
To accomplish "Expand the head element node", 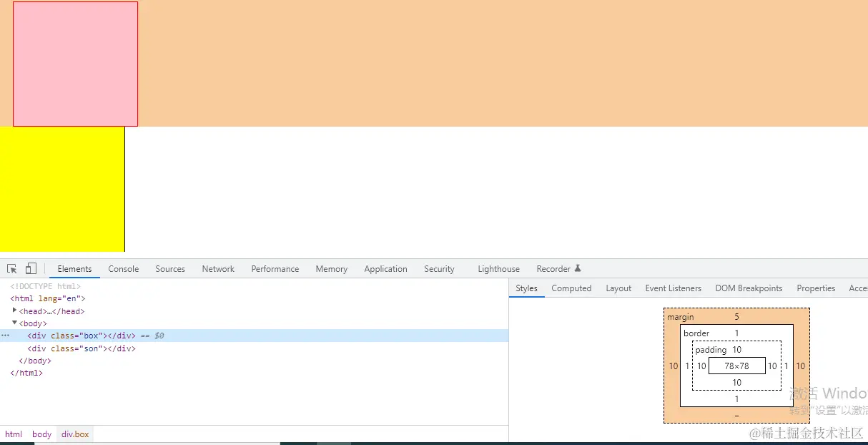I will point(15,310).
